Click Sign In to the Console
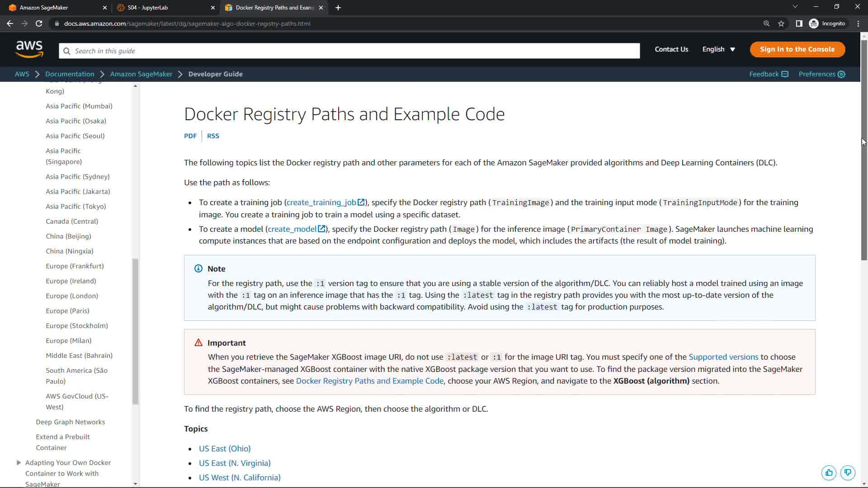 click(x=797, y=49)
